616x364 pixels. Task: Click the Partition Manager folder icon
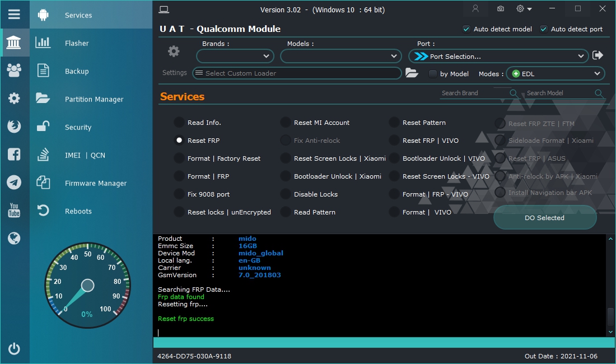(43, 98)
